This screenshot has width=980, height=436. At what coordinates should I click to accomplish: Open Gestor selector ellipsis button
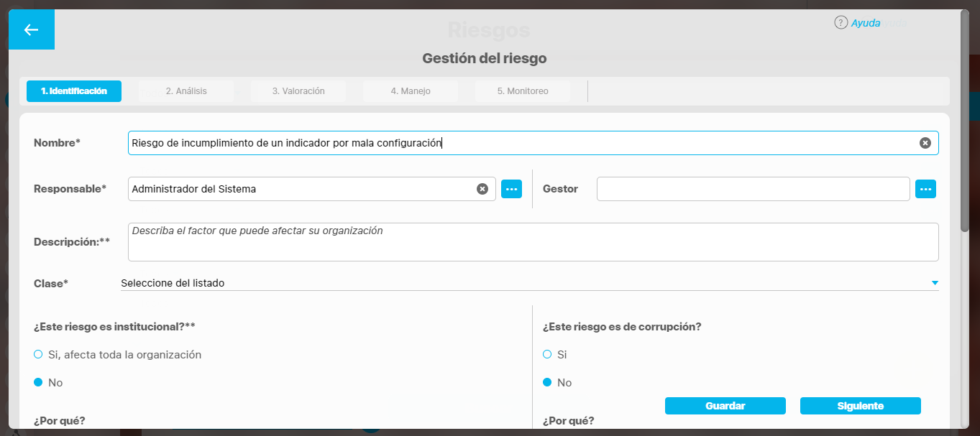pyautogui.click(x=925, y=189)
